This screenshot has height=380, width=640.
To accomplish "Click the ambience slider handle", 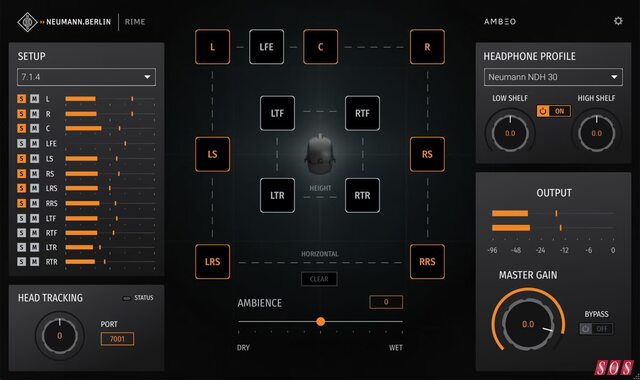I will (321, 322).
